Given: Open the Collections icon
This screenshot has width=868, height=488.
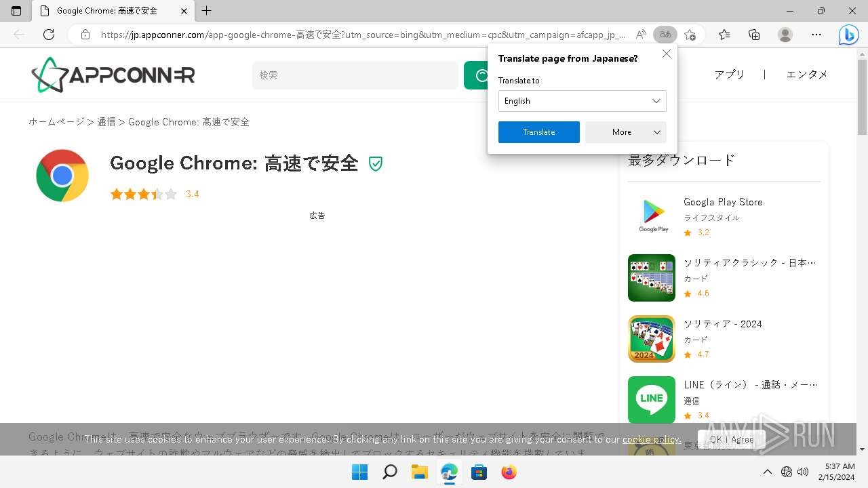Looking at the screenshot, I should pyautogui.click(x=754, y=35).
